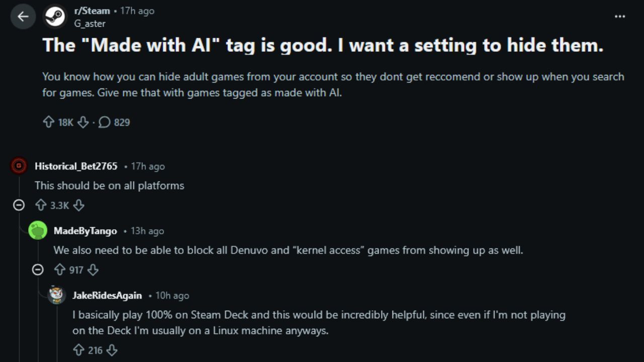The width and height of the screenshot is (644, 362).
Task: Visit MadeByTango's profile page
Action: pos(85,231)
